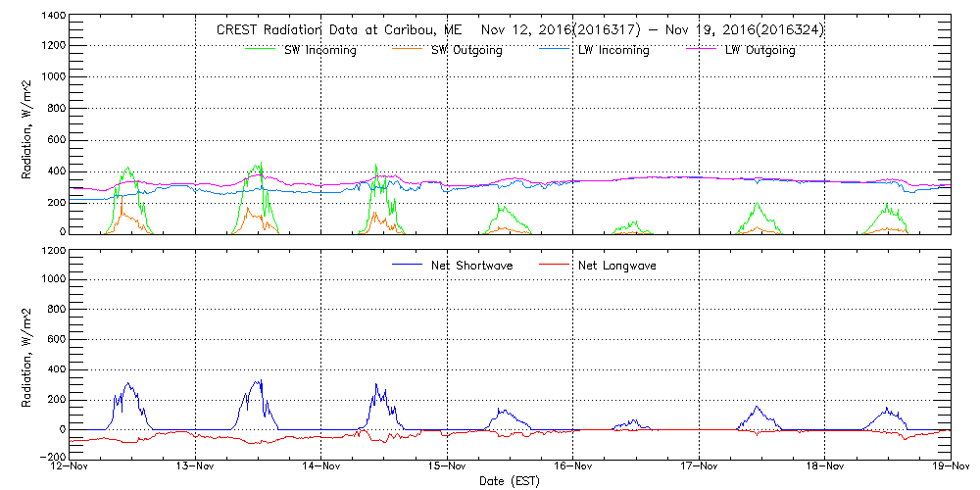Choose the 19-Nov date tick label

(x=951, y=467)
